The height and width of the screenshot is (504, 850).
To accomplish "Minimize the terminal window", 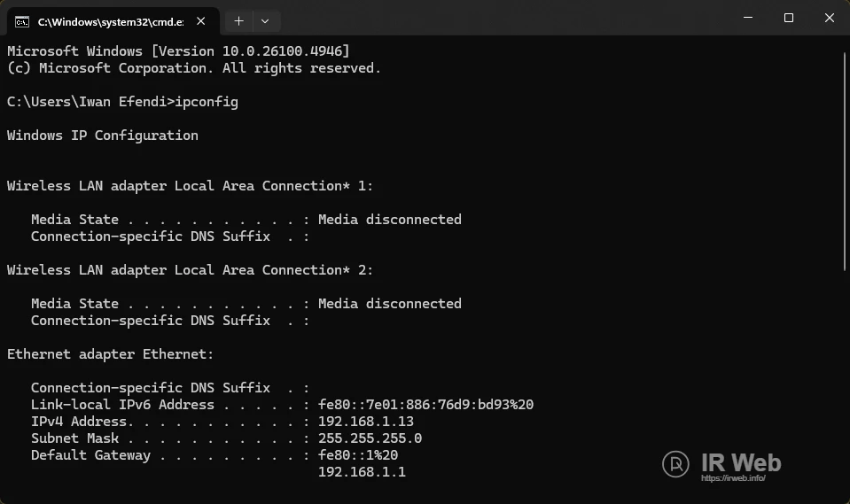I will coord(746,18).
